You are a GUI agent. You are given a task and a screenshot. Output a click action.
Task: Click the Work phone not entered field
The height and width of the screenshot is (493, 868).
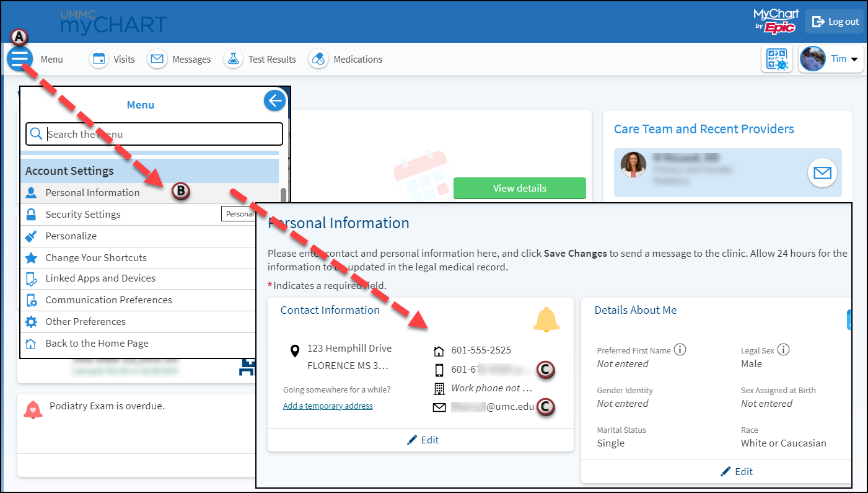click(x=492, y=388)
